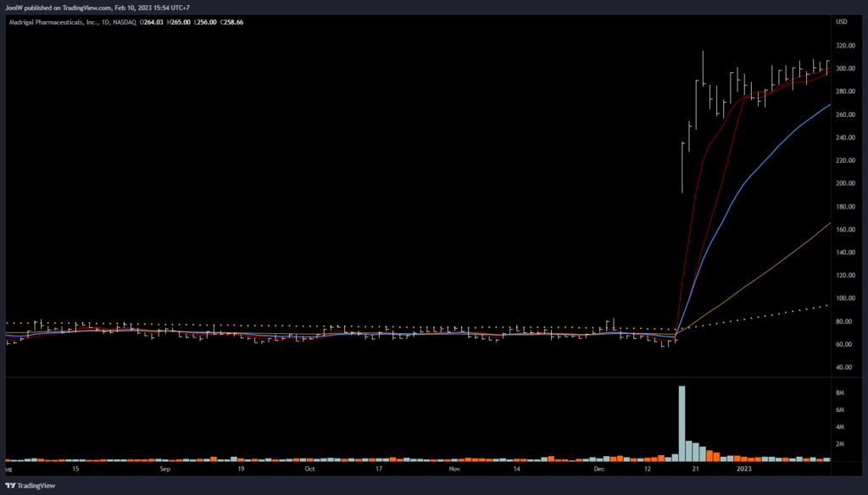Click the Dec date on time axis
This screenshot has width=868, height=495.
pyautogui.click(x=599, y=468)
